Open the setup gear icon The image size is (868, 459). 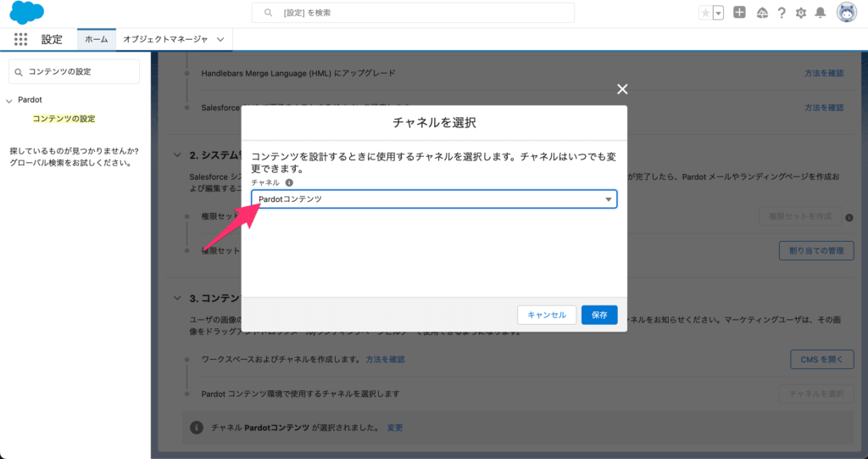[x=800, y=13]
